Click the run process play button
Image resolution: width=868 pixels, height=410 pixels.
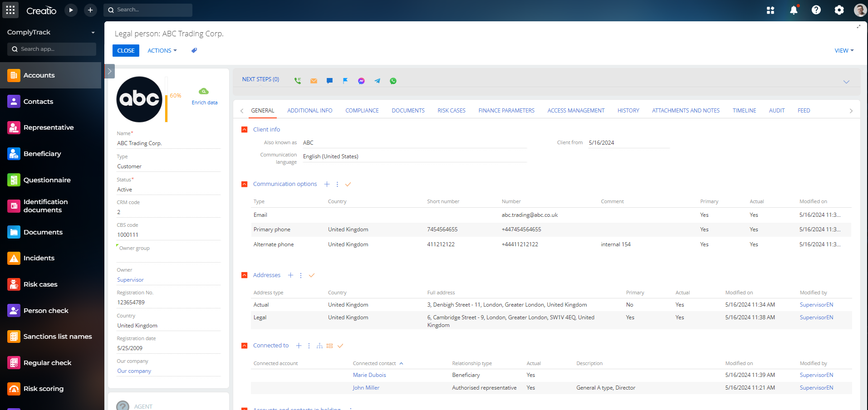(x=71, y=10)
